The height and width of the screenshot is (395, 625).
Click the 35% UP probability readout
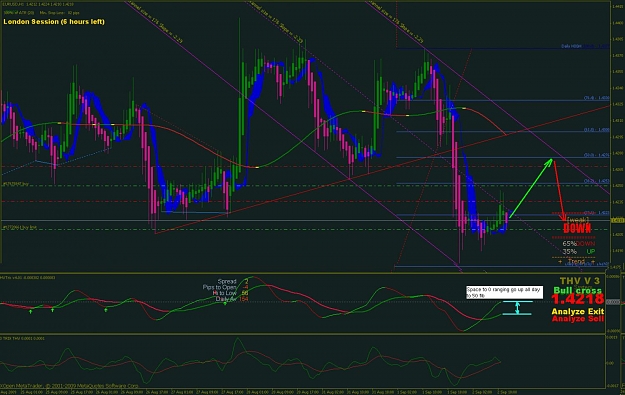[x=578, y=252]
